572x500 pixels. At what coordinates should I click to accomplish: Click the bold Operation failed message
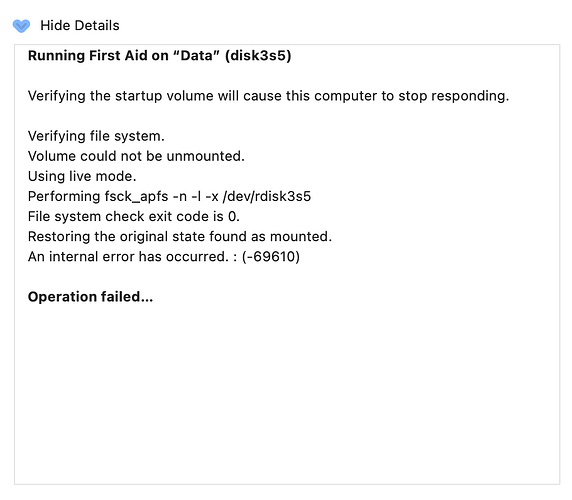click(x=90, y=296)
